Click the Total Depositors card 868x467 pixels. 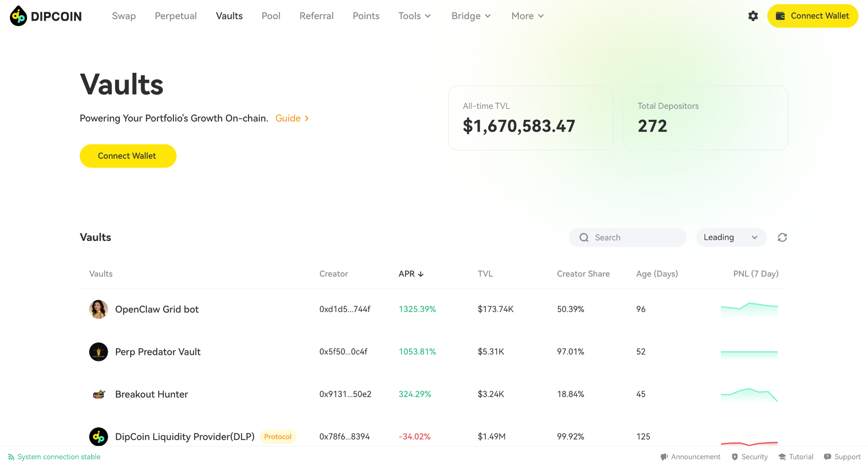[x=705, y=118]
